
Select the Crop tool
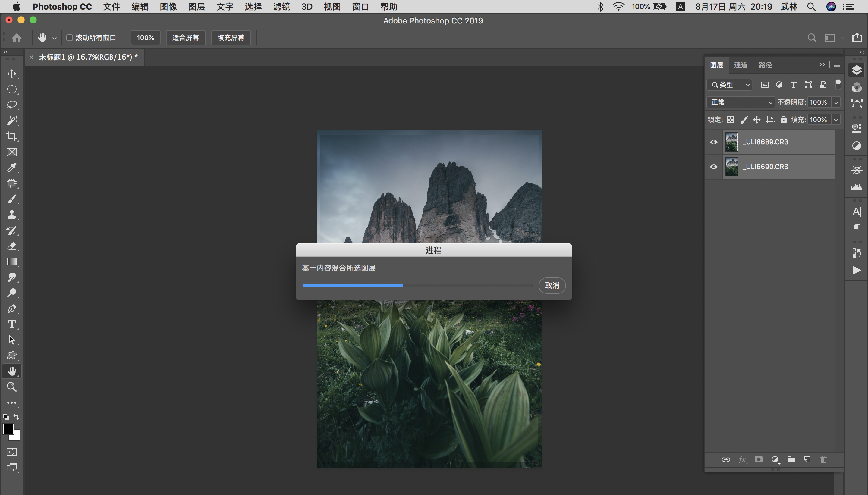[12, 136]
